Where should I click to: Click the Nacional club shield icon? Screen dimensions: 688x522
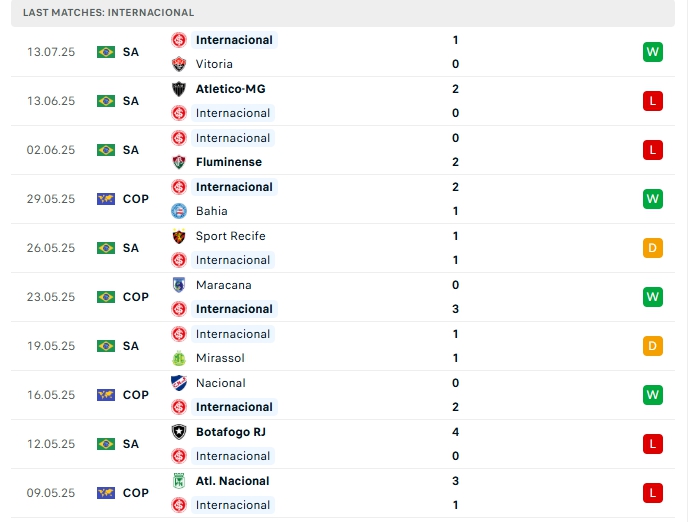[179, 383]
